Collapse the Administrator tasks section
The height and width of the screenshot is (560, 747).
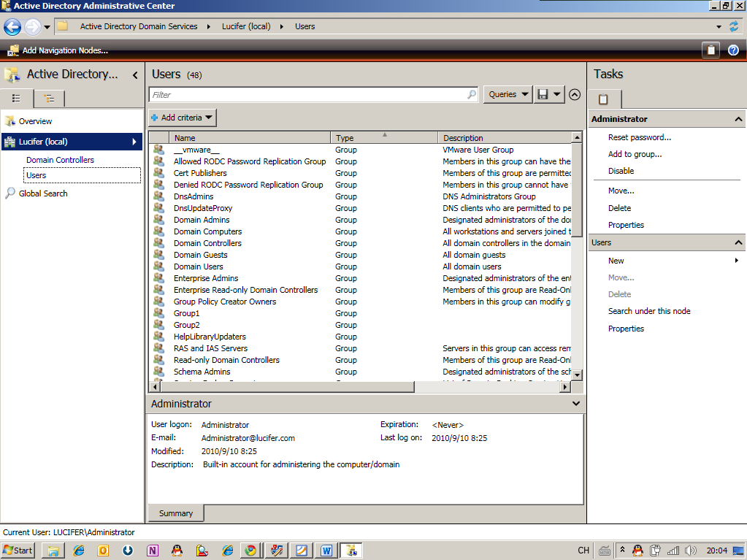738,119
